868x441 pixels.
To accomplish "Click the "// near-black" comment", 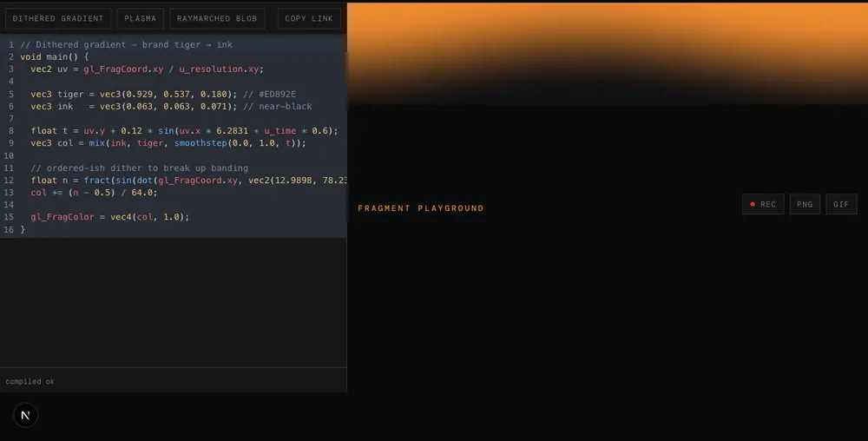I will (278, 106).
